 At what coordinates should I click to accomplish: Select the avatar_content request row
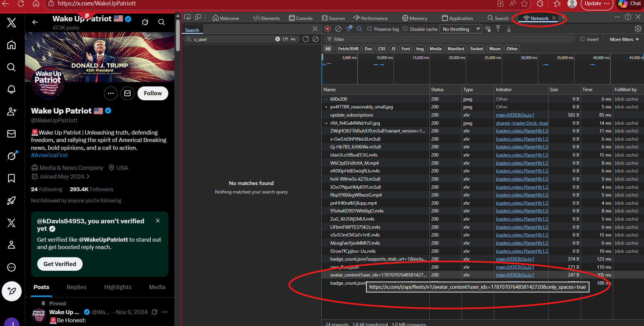tap(482, 275)
